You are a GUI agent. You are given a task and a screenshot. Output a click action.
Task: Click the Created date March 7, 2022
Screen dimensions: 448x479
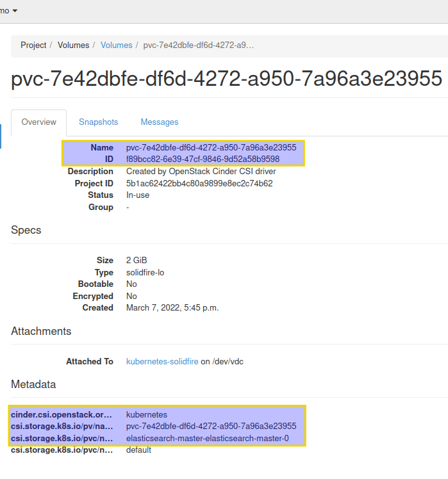point(172,308)
